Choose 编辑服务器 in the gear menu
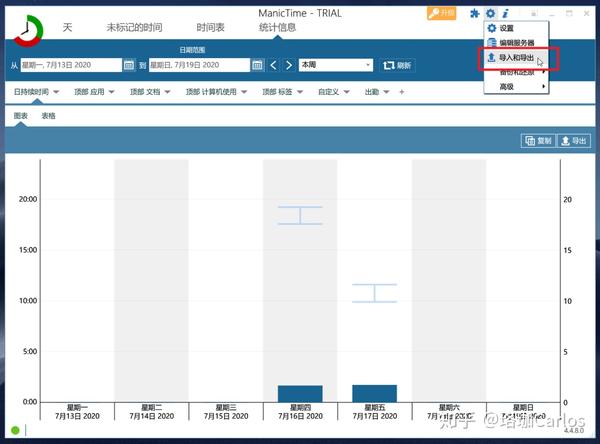Viewport: 600px width, 444px height. click(x=516, y=43)
